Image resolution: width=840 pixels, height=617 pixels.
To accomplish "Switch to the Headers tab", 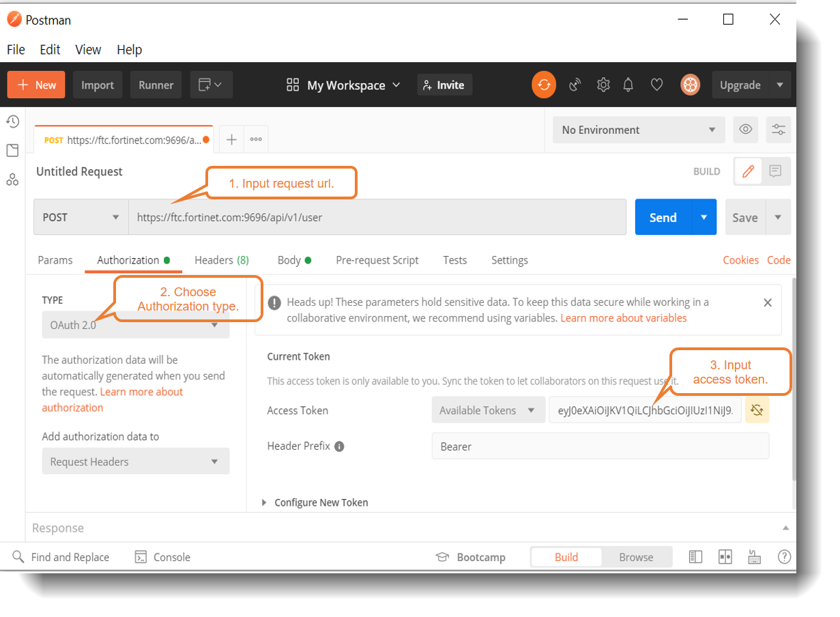I will tap(221, 260).
